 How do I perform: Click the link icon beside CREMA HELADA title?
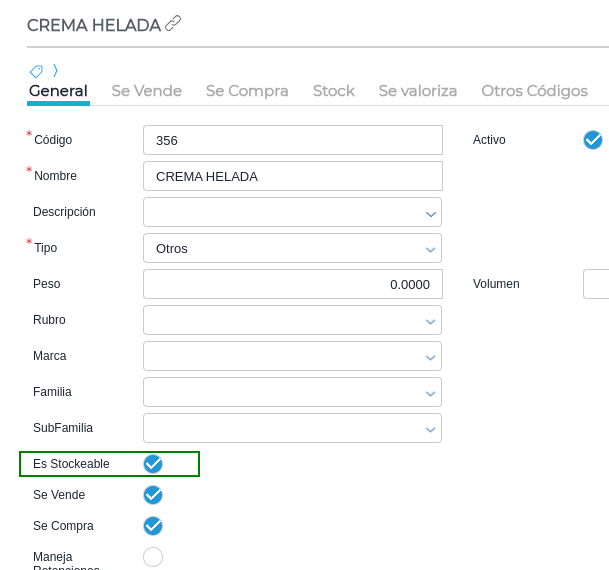point(173,23)
